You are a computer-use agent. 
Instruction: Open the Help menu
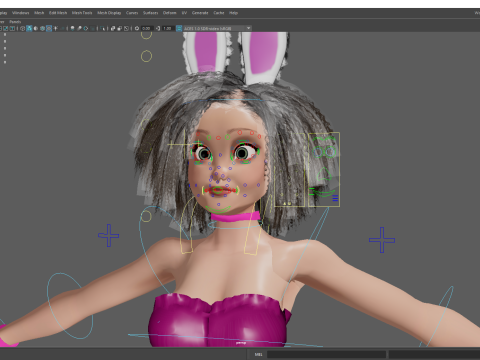point(233,13)
